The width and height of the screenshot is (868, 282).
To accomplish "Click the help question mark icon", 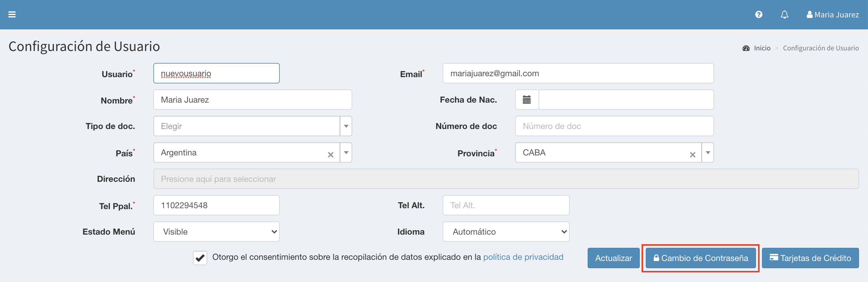I will click(758, 14).
